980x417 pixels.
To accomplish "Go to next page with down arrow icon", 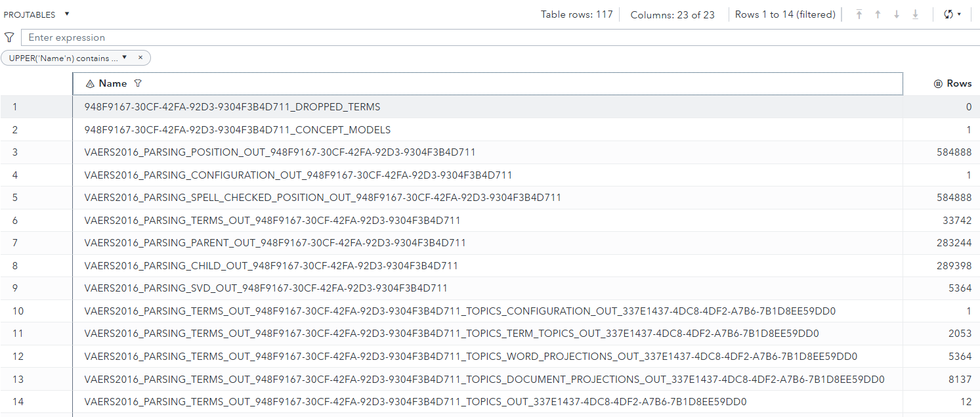I will pos(896,14).
